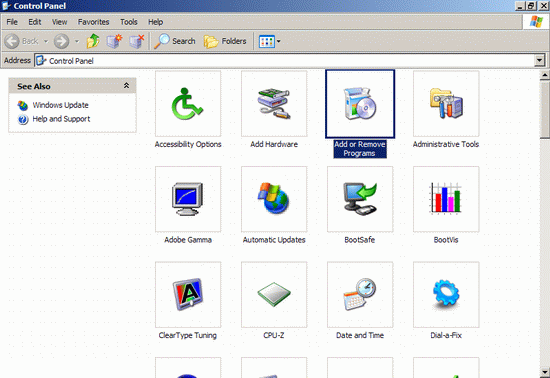
Task: Click the BootVis label
Action: click(446, 240)
